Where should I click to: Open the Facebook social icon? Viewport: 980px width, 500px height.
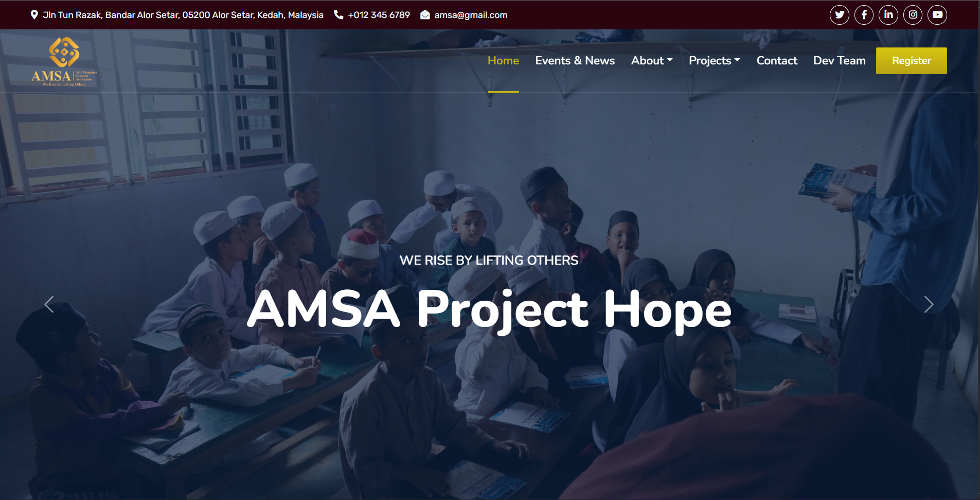pyautogui.click(x=864, y=15)
